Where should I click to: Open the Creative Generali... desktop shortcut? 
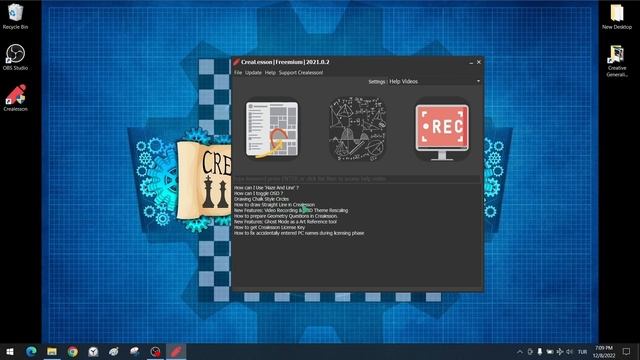pyautogui.click(x=617, y=60)
